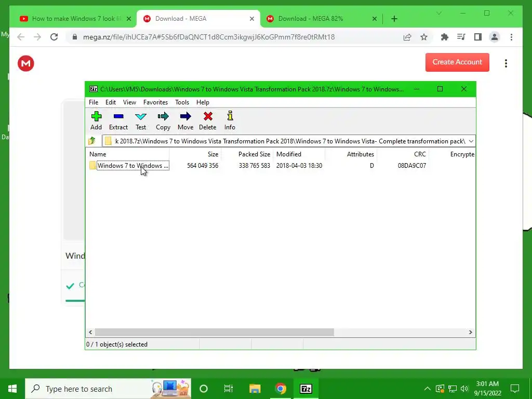Open the volume control in system tray
The height and width of the screenshot is (399, 532).
point(464,389)
